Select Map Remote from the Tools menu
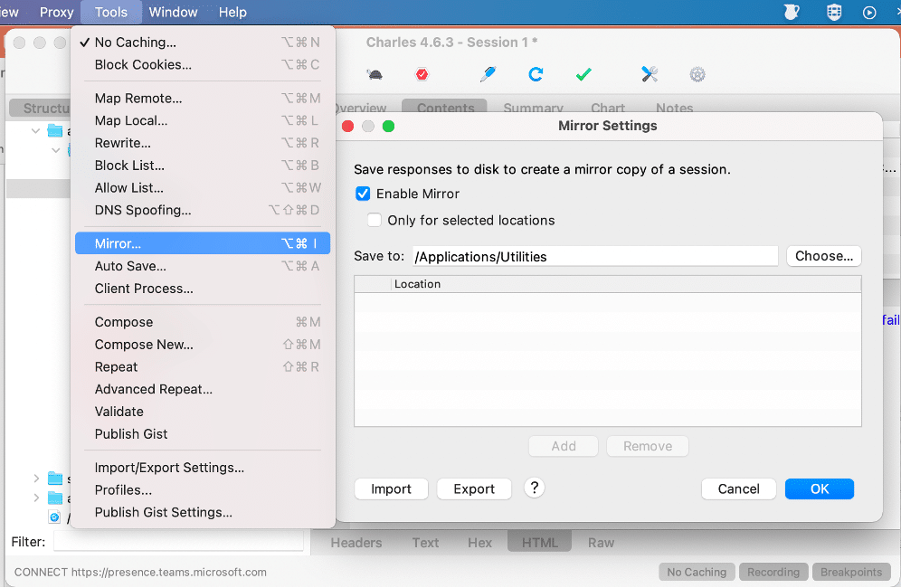901x588 pixels. coord(138,98)
